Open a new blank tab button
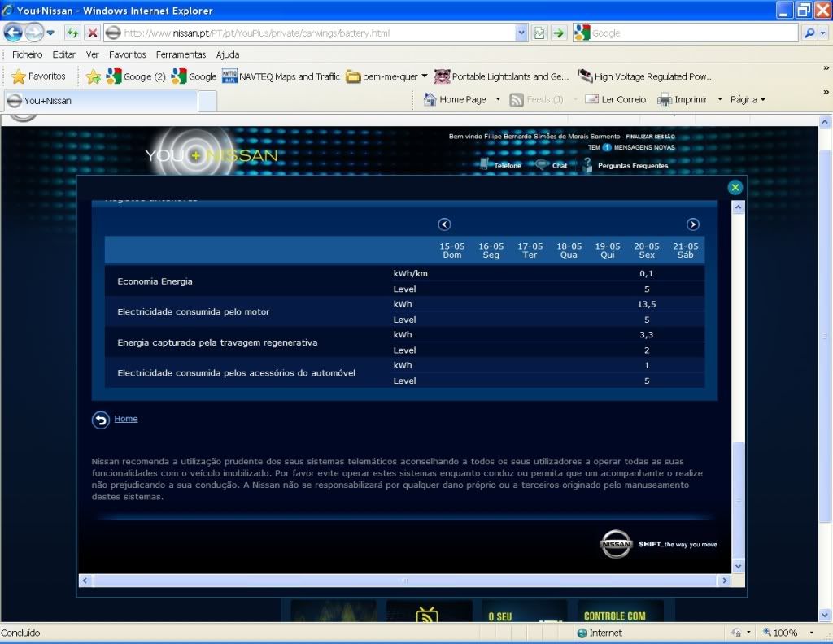 (x=207, y=101)
